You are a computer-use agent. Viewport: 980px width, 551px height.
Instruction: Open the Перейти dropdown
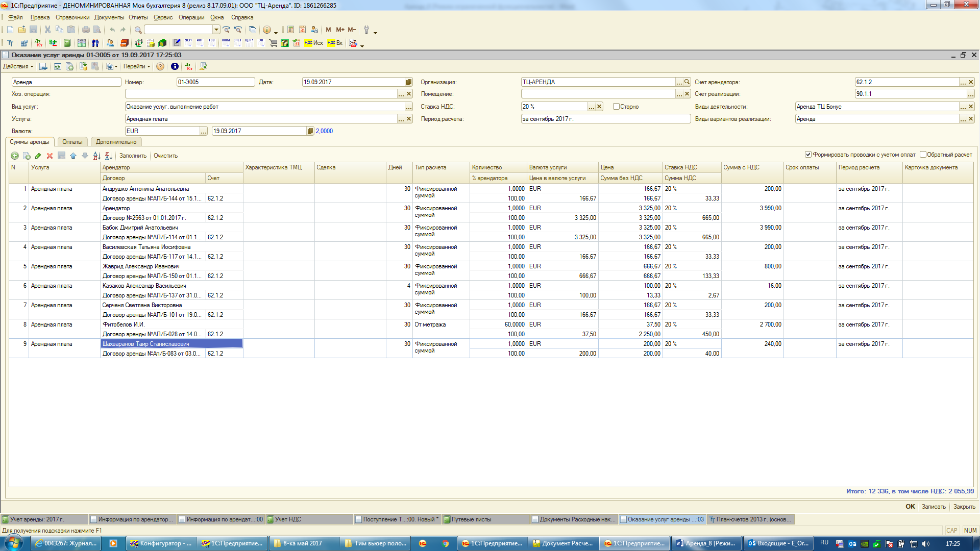click(136, 66)
